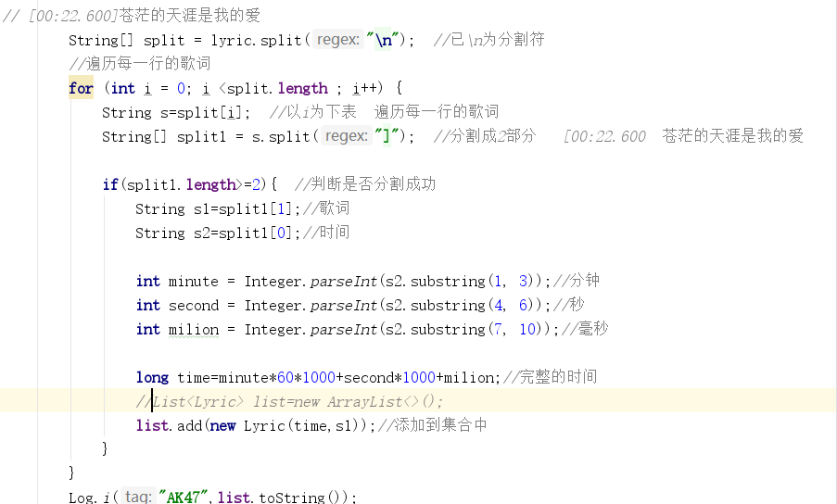This screenshot has height=504, width=837.
Task: Click the "AK47" string literal
Action: (183, 498)
